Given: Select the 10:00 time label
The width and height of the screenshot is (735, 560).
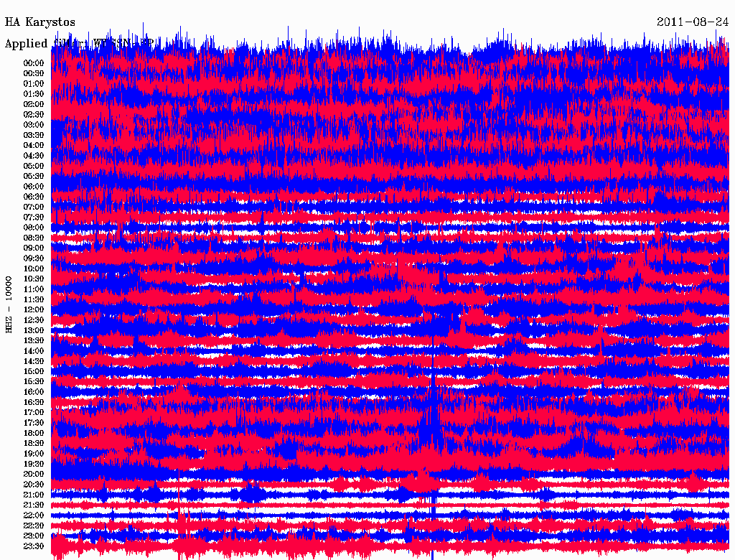Looking at the screenshot, I should (x=34, y=269).
